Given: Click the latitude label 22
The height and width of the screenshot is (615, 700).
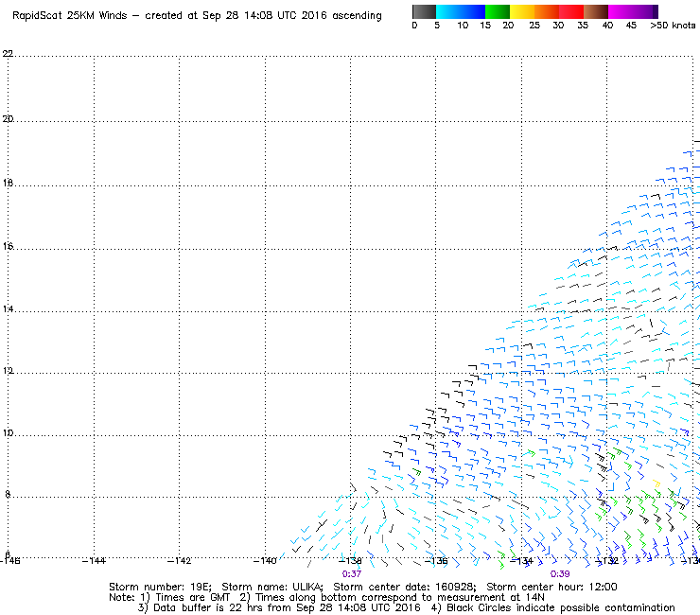Looking at the screenshot, I should tap(8, 54).
